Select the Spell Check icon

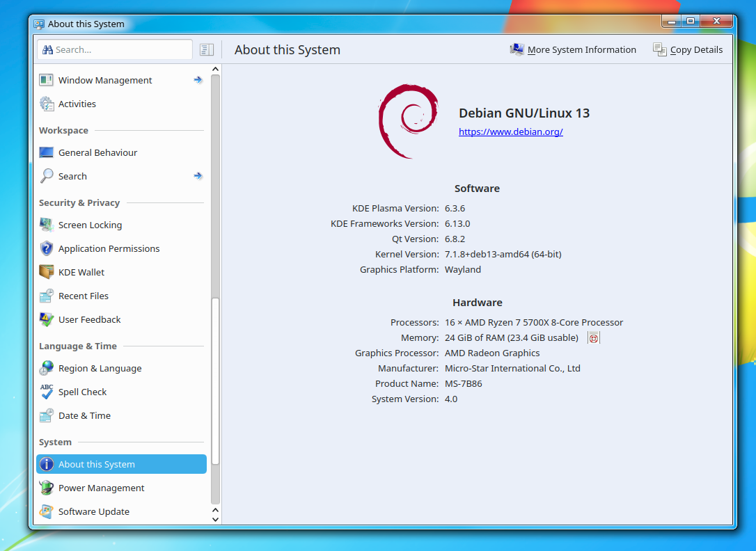tap(46, 392)
